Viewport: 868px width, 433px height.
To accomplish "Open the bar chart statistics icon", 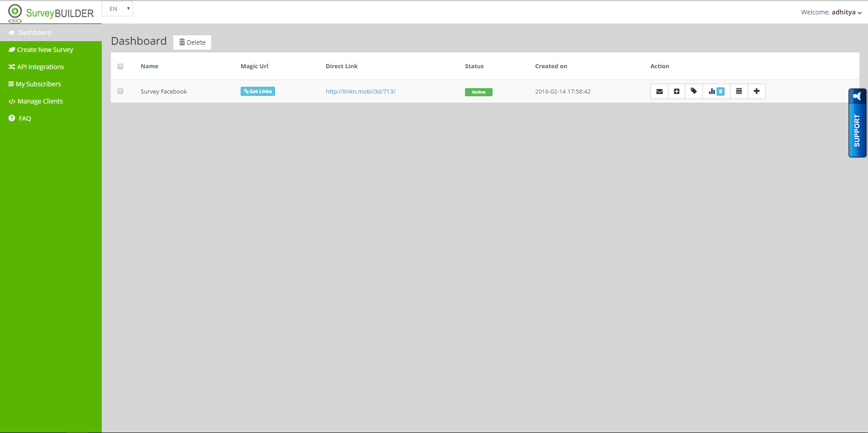I will click(x=716, y=91).
